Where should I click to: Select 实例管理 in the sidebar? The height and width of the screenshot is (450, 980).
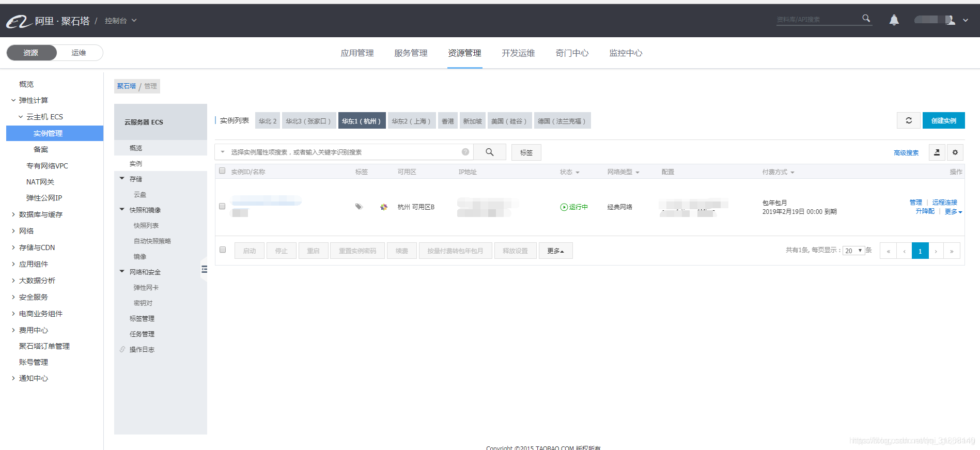[x=55, y=133]
